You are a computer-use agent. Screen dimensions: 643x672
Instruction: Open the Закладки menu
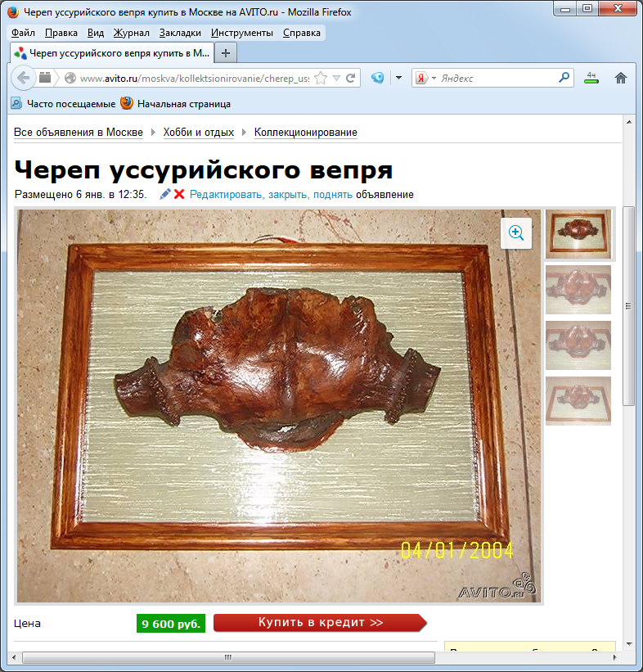pos(180,33)
